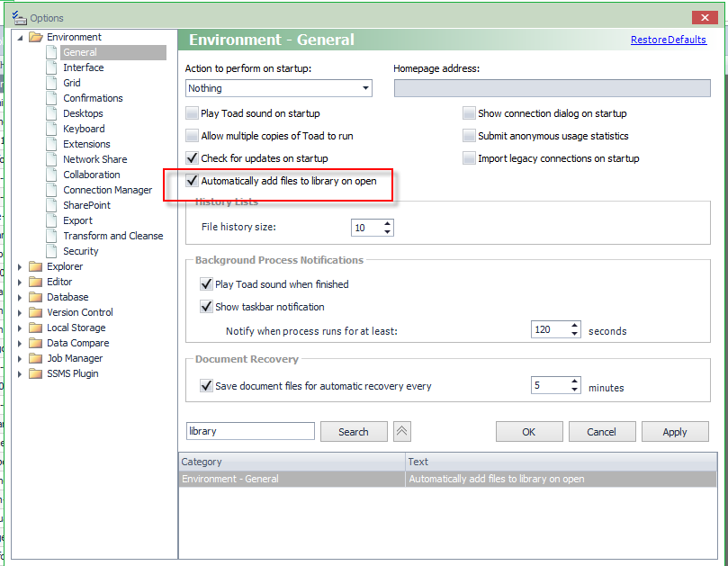Click the page icon beside Interface
This screenshot has height=566, width=728.
point(51,67)
